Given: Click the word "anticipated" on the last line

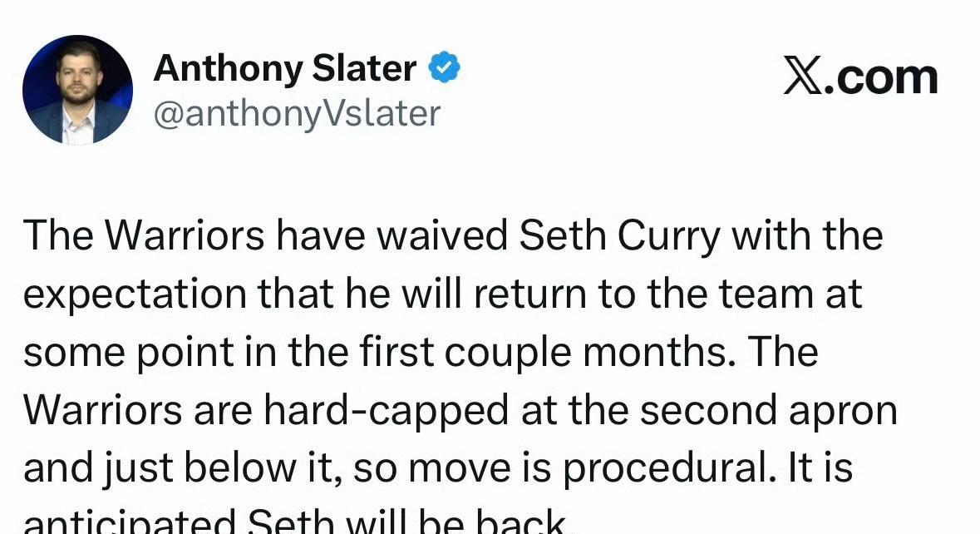Looking at the screenshot, I should pos(128,522).
